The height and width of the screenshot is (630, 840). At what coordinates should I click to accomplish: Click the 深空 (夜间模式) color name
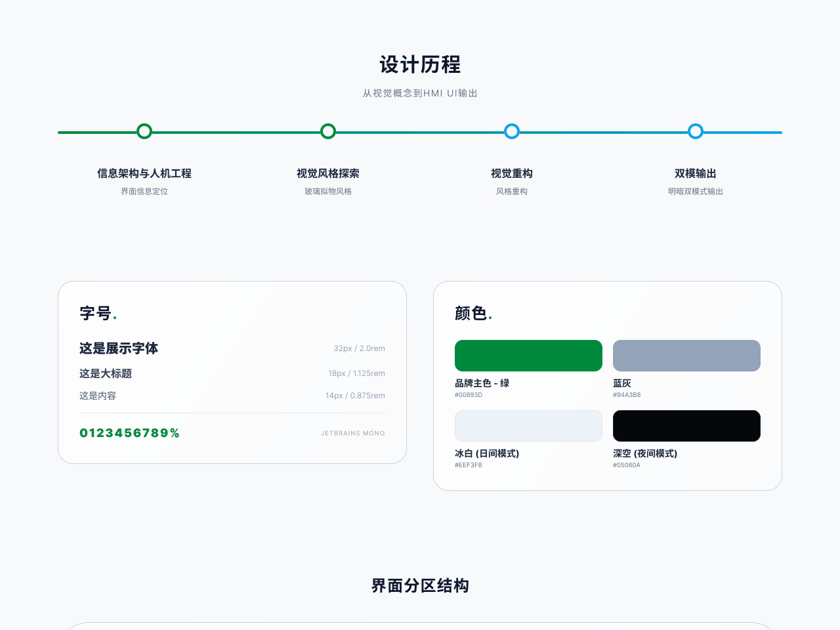click(x=645, y=453)
